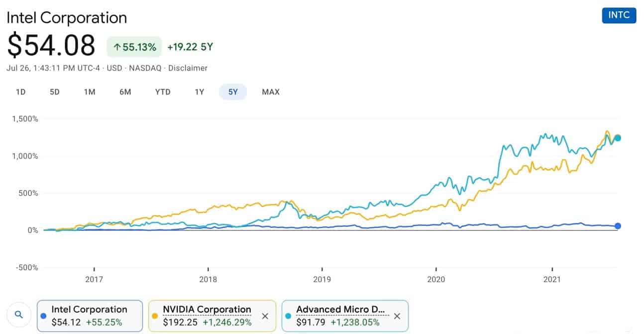Click the 500% y-axis label
This screenshot has width=644, height=334.
[28, 193]
